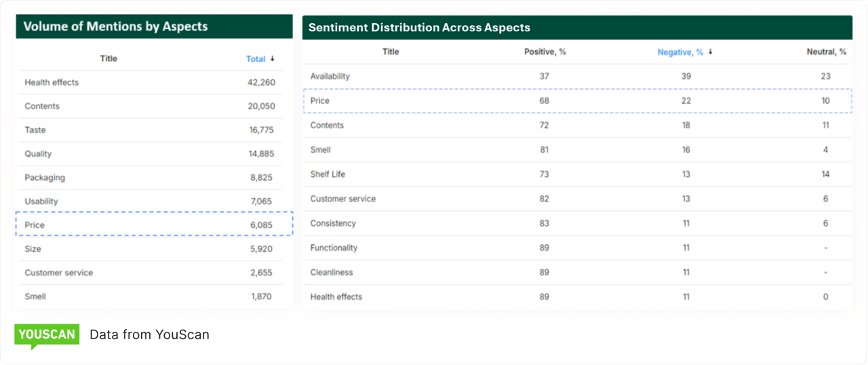Click sort arrow beside Negative, % header
The height and width of the screenshot is (365, 868).
711,52
